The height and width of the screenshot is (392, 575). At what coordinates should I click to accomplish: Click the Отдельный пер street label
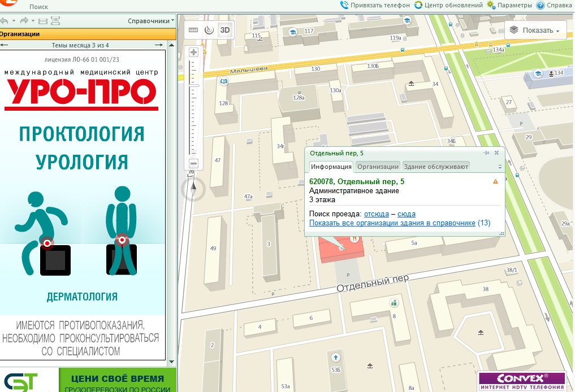[x=373, y=283]
